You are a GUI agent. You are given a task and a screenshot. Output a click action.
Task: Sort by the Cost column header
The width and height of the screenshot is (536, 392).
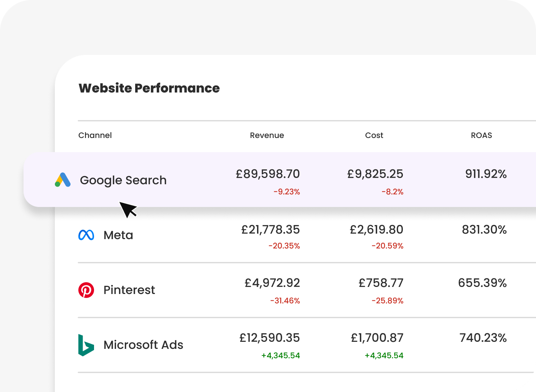(374, 135)
